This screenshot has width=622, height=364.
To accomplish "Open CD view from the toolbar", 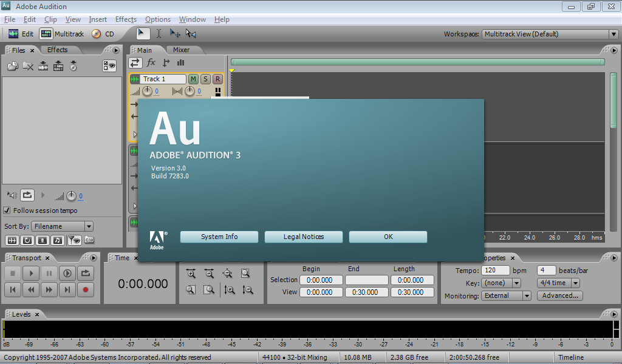I will coord(103,33).
